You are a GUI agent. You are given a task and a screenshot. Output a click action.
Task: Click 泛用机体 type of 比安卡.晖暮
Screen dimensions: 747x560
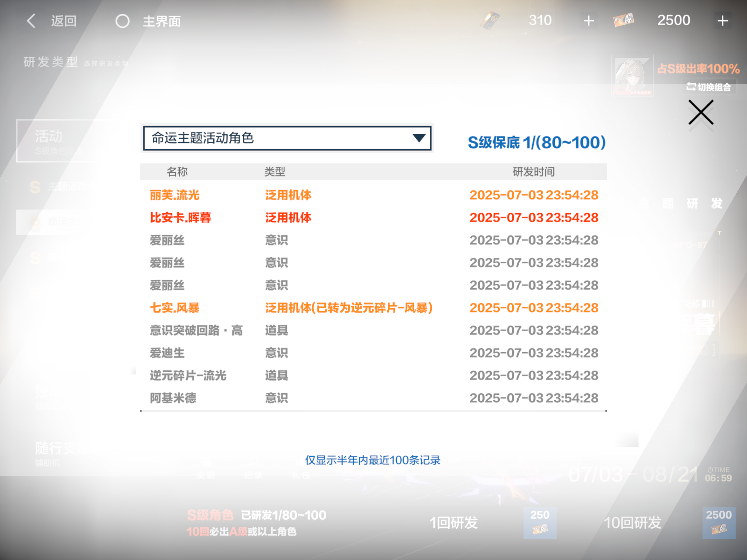point(288,217)
